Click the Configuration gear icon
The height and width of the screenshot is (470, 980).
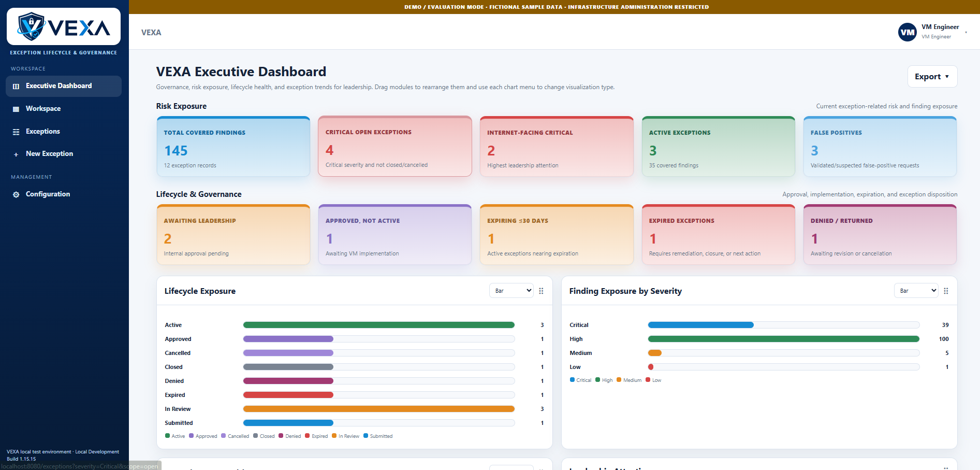[16, 194]
